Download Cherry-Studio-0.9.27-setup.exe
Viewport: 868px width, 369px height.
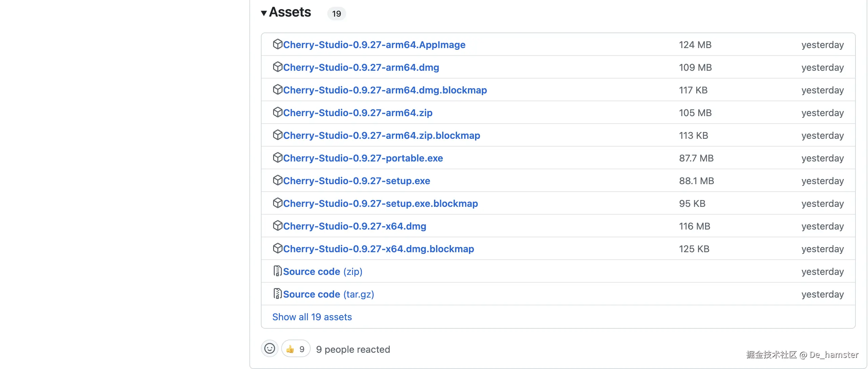point(356,181)
